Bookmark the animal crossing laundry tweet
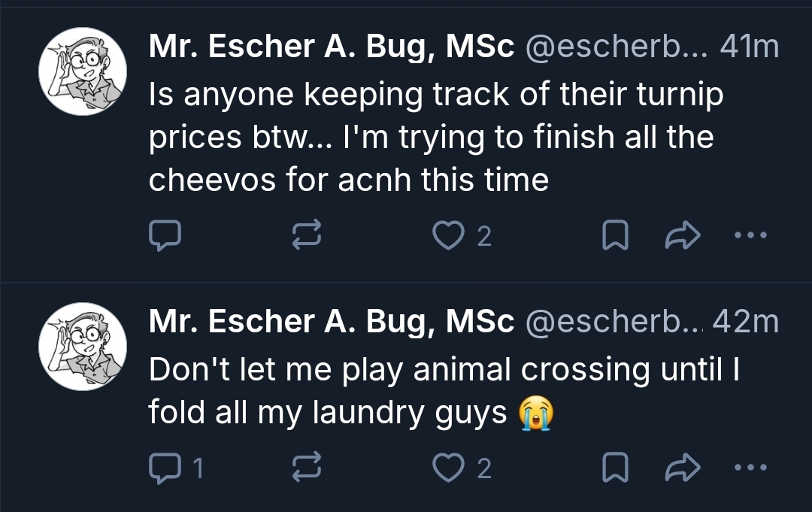812x512 pixels. [615, 469]
